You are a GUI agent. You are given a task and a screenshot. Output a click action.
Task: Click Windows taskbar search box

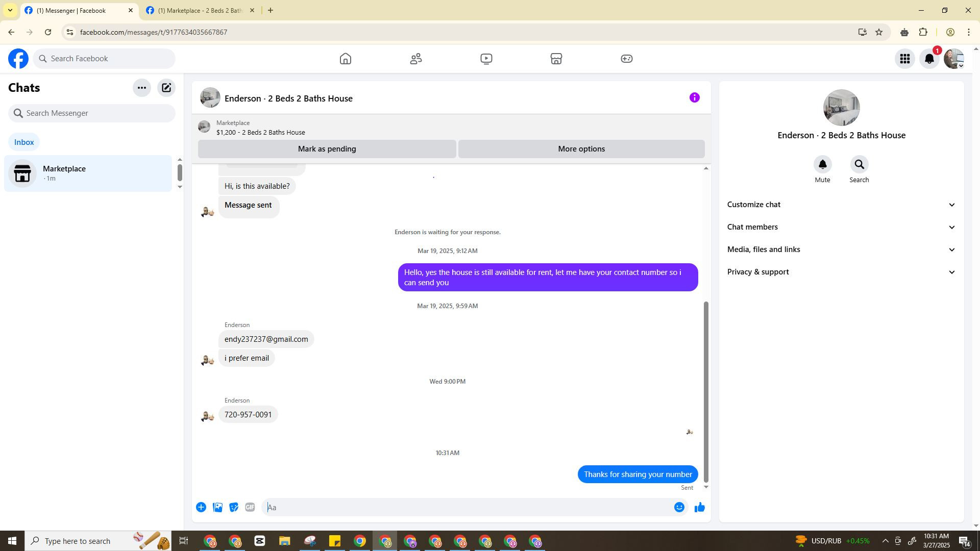(x=99, y=541)
